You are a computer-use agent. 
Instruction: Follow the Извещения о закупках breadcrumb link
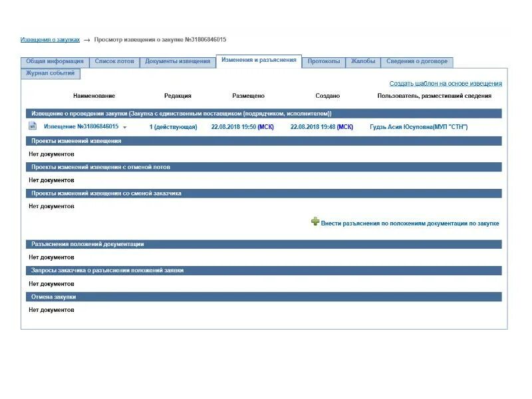[50, 40]
